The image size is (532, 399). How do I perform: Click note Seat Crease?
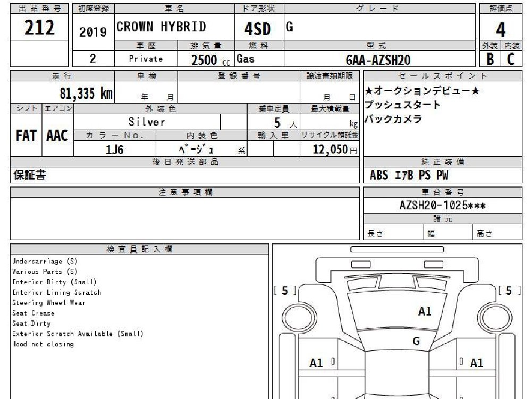coord(33,313)
